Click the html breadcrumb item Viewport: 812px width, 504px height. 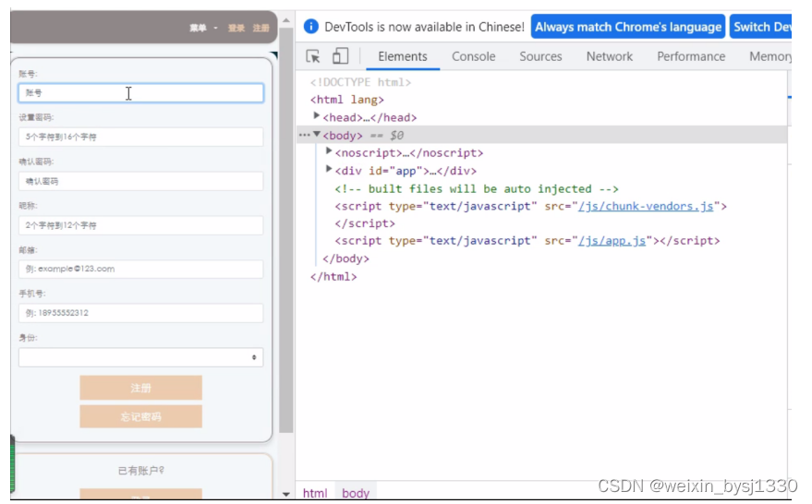click(x=315, y=493)
